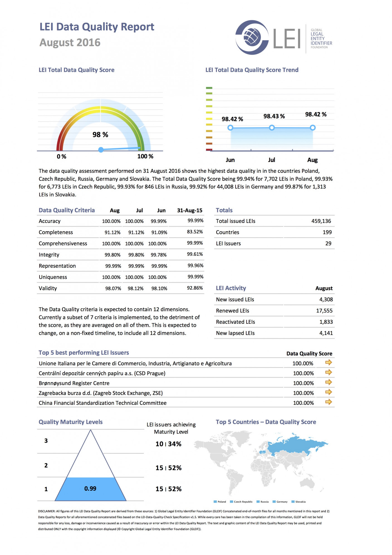Click the 92.86% Validity value
This screenshot has height=555, width=392.
[x=195, y=288]
